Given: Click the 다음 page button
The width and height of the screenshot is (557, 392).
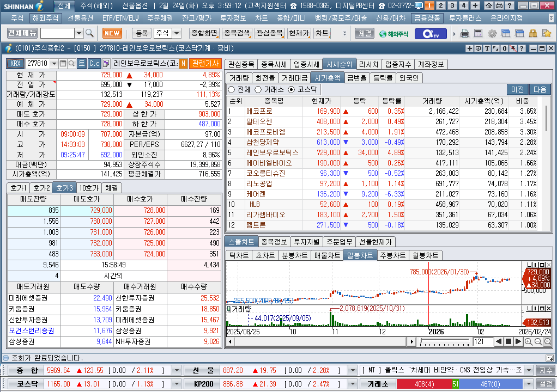Looking at the screenshot, I should pos(540,89).
